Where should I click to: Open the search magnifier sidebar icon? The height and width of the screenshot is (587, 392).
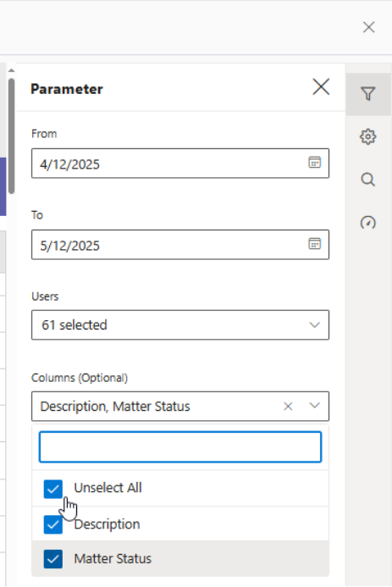368,180
